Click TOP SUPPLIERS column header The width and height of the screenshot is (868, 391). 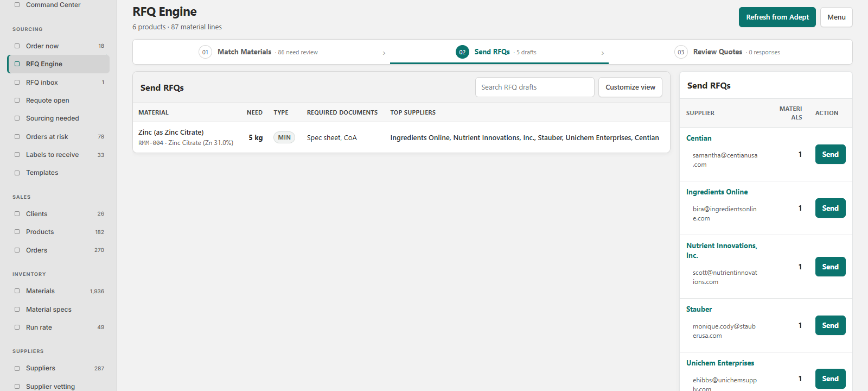tap(413, 113)
